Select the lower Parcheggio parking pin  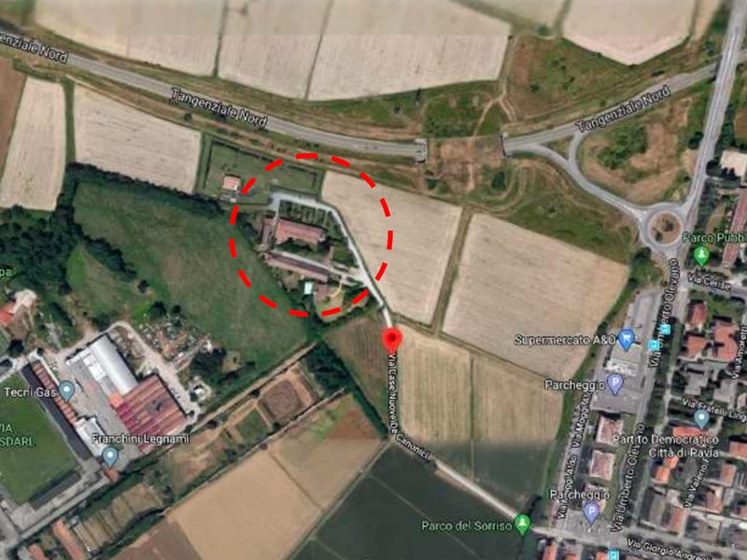[591, 514]
